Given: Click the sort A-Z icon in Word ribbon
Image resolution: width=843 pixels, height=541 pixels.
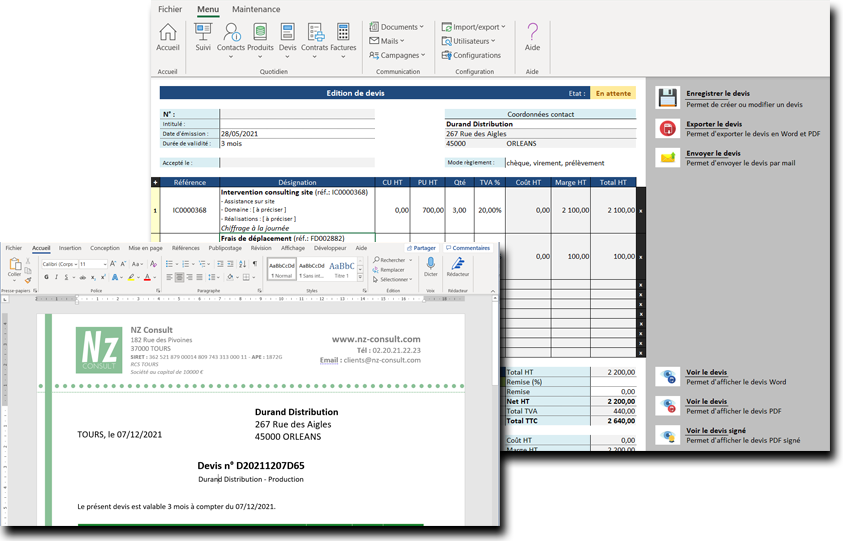Looking at the screenshot, I should coord(242,264).
